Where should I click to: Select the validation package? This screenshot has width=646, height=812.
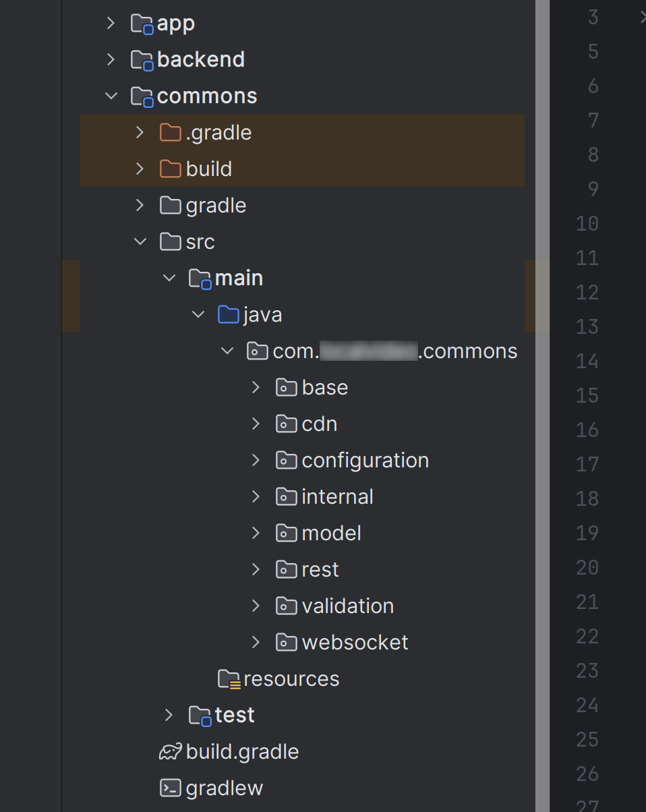(x=347, y=606)
